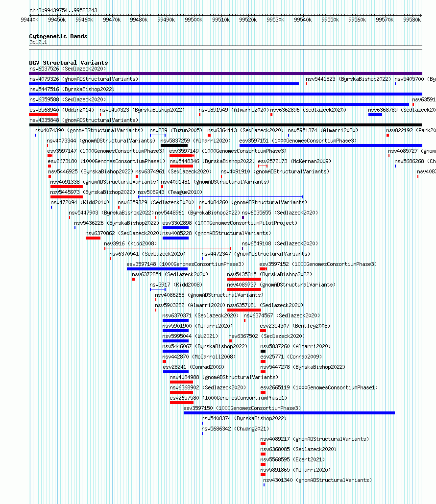Select the black nsv5837259 Almarri2020 bar
Screen dimensions: 436x504
point(174,145)
